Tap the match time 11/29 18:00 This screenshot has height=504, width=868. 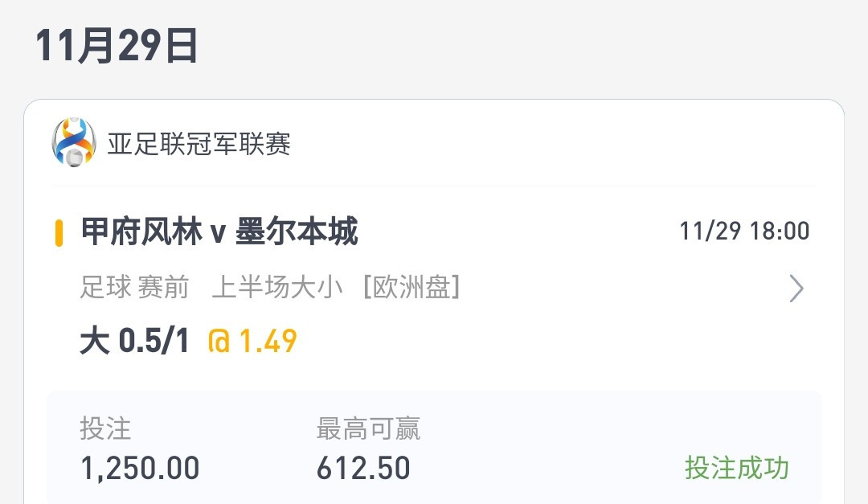tap(744, 231)
